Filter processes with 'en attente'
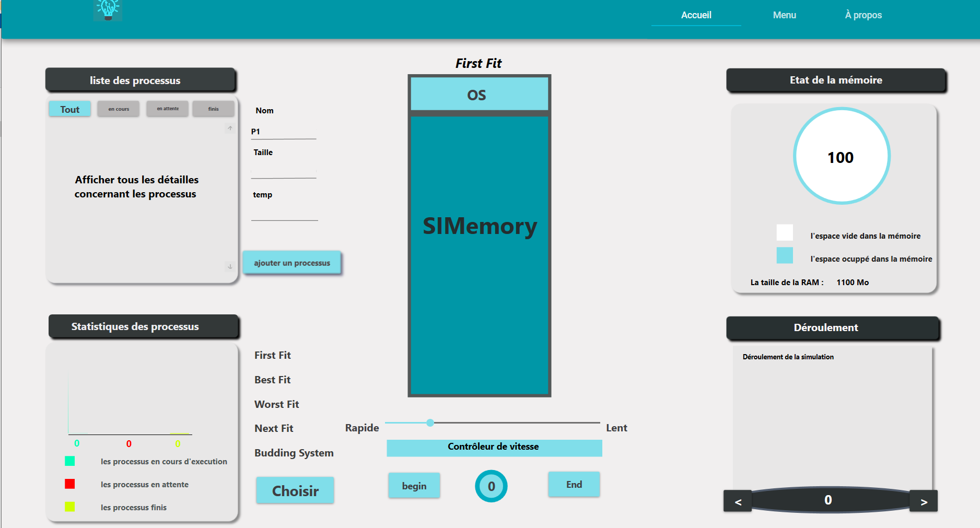The height and width of the screenshot is (528, 980). [x=167, y=109]
